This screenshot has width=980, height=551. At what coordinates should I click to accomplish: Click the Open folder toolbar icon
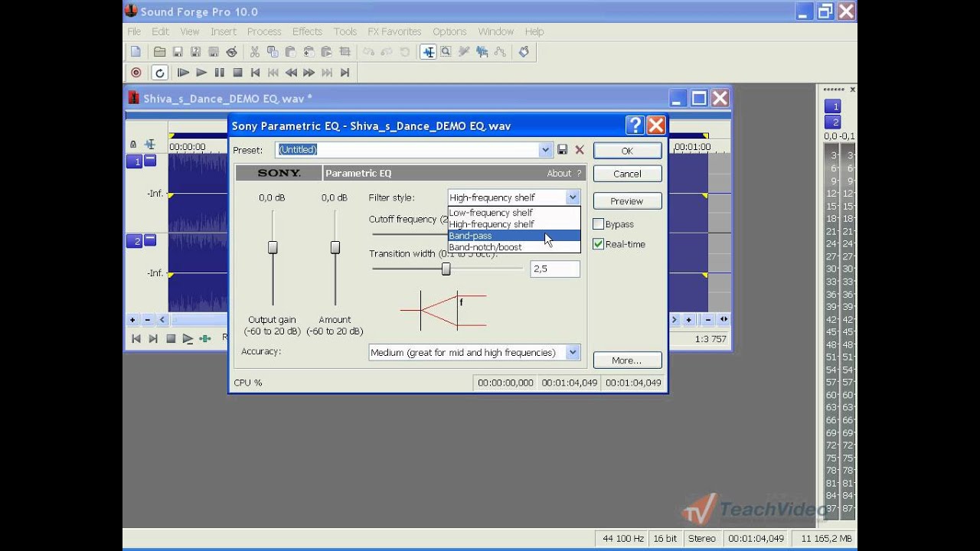159,52
